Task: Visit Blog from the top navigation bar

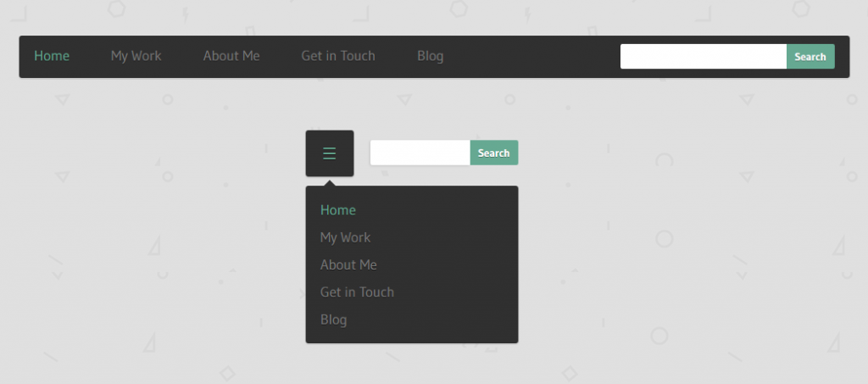Action: [x=430, y=56]
